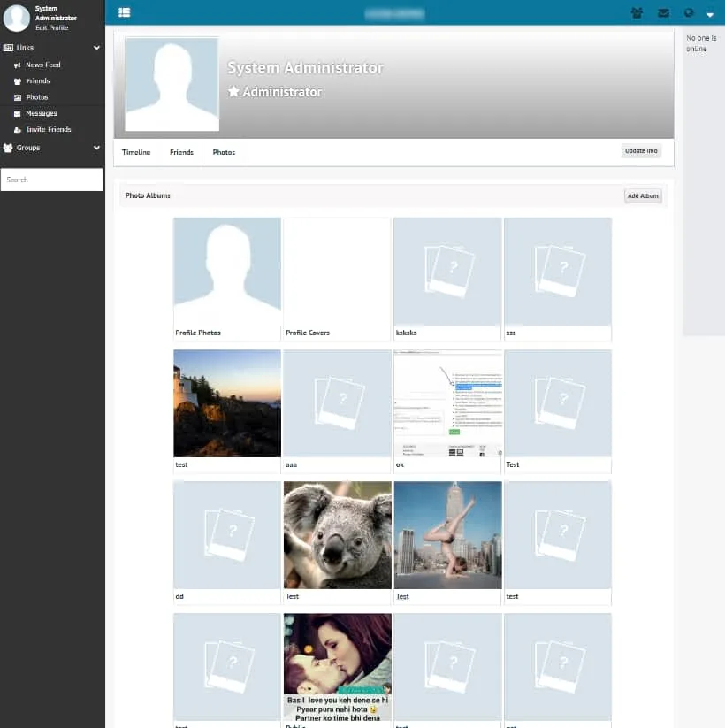The width and height of the screenshot is (725, 728).
Task: Click the Add Album button
Action: (x=643, y=195)
